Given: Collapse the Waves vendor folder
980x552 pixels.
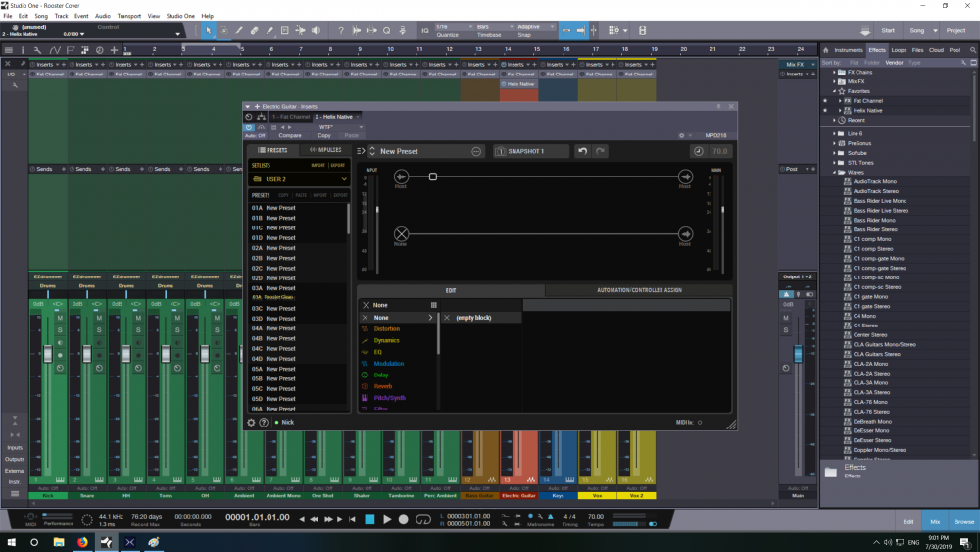Looking at the screenshot, I should tap(834, 172).
